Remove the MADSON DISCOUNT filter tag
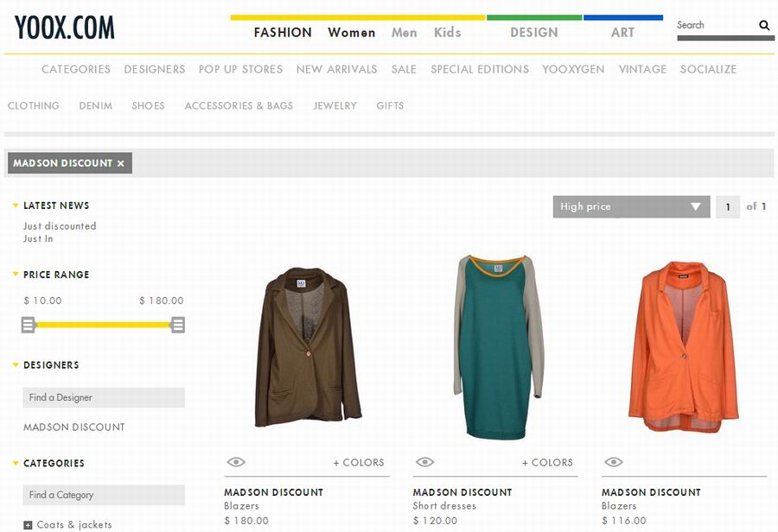Image resolution: width=778 pixels, height=532 pixels. [x=120, y=163]
